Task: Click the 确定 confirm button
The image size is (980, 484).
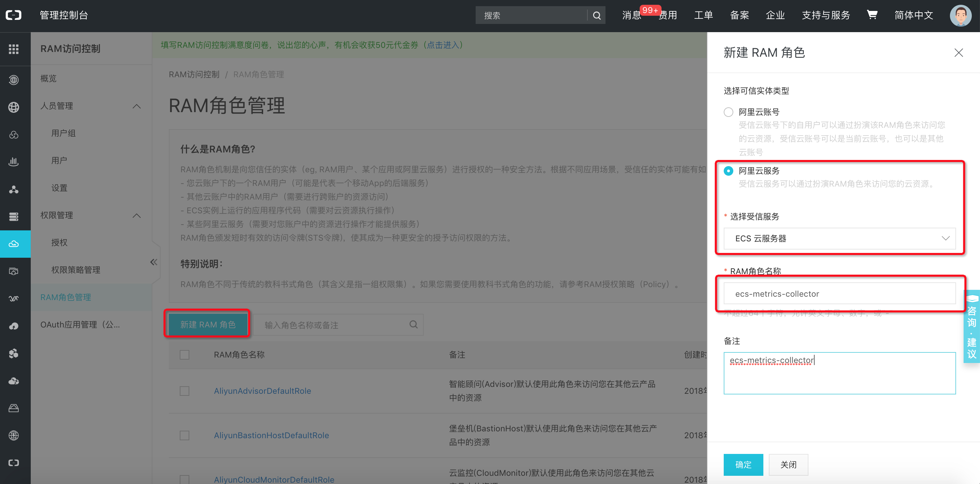Action: 743,465
